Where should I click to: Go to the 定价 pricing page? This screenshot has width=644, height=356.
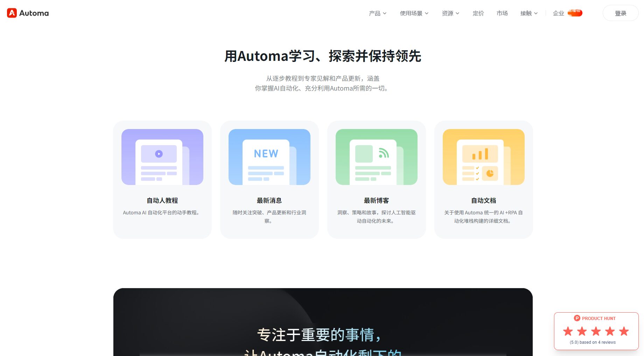[x=478, y=13]
